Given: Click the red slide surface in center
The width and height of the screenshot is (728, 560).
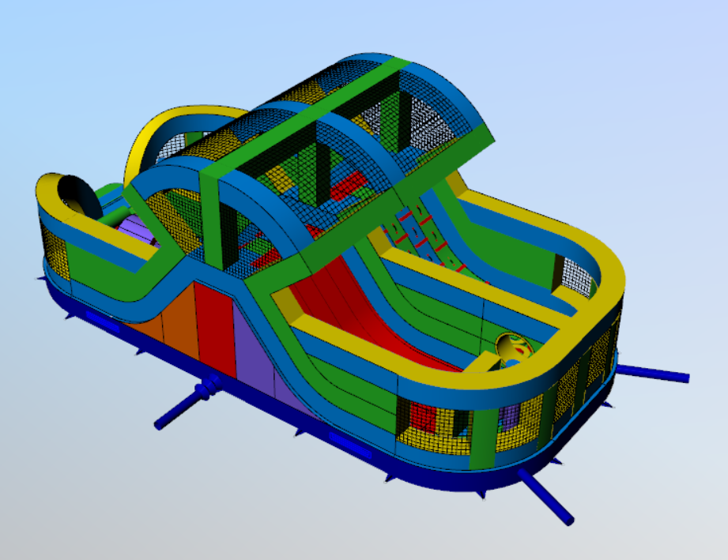Looking at the screenshot, I should click(x=356, y=316).
